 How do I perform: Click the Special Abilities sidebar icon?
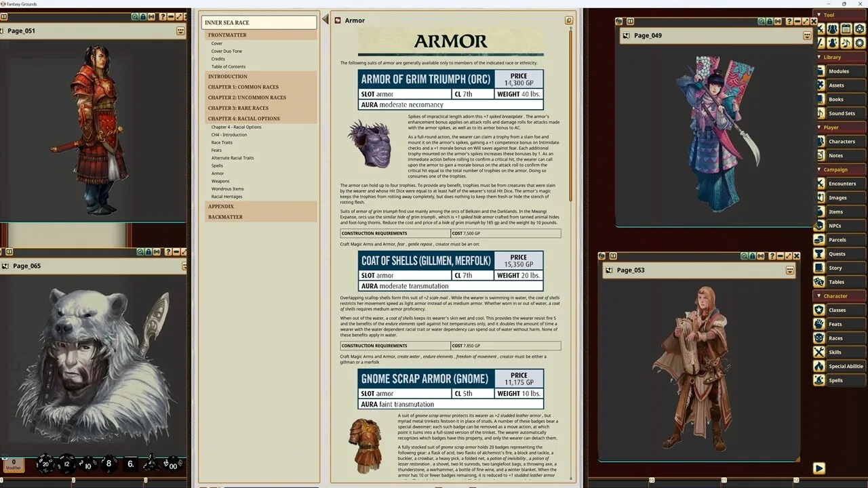coord(819,366)
